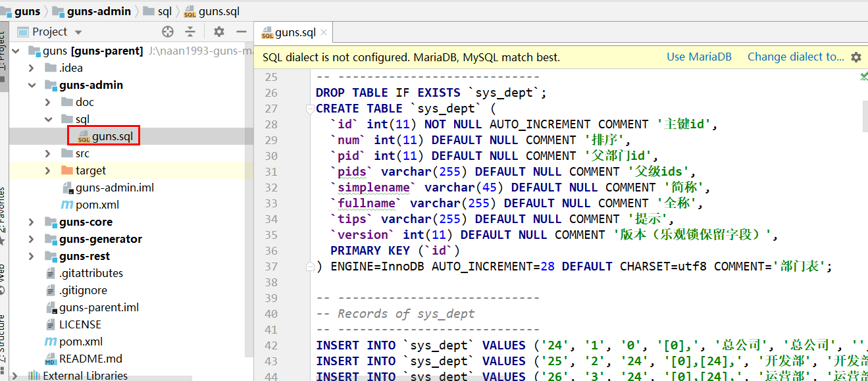This screenshot has width=868, height=381.
Task: Click the fold end marker at line 37
Action: 309,267
